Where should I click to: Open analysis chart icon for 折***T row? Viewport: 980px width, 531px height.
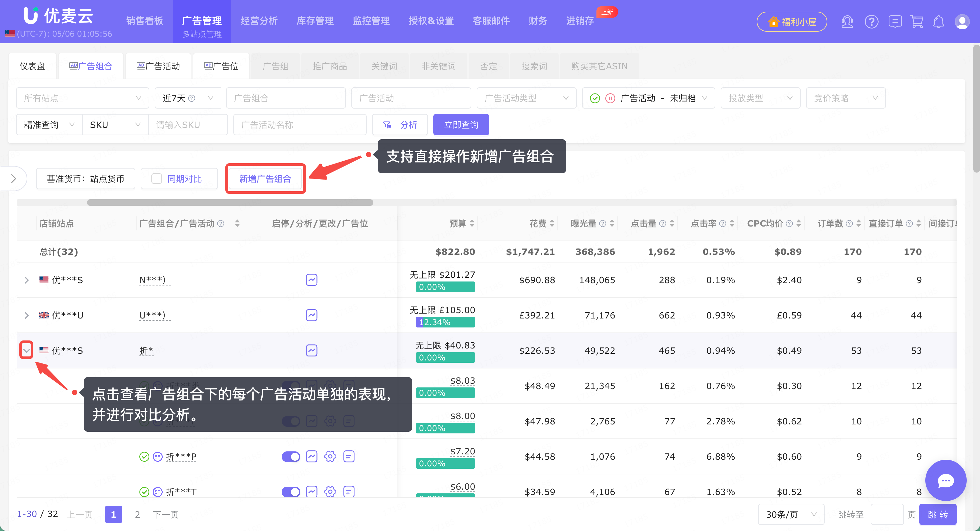(x=312, y=491)
